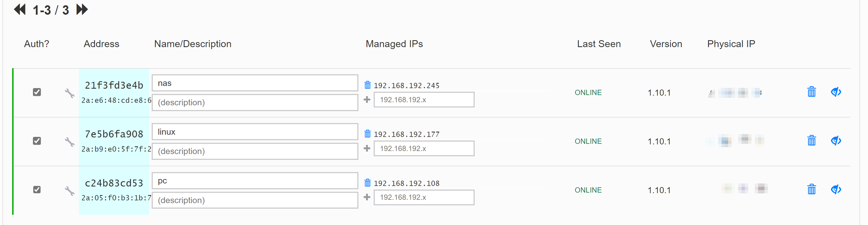Click the plus to add linux IP
The width and height of the screenshot is (868, 225).
pyautogui.click(x=367, y=149)
